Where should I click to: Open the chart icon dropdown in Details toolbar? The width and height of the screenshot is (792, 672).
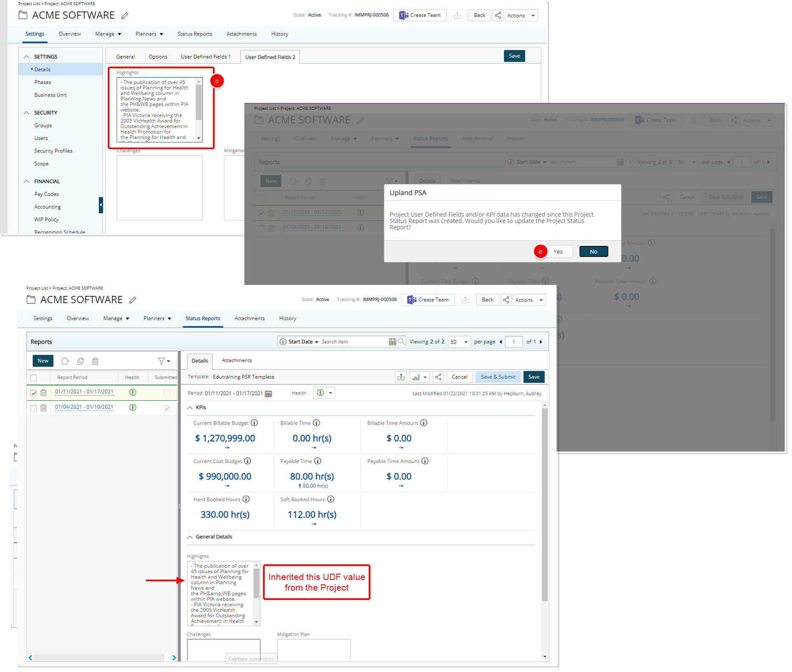tap(420, 377)
